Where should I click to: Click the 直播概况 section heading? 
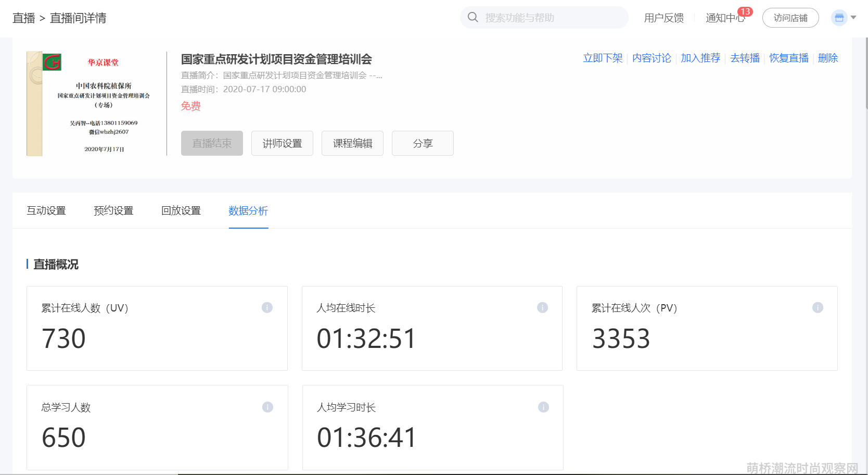pyautogui.click(x=56, y=265)
